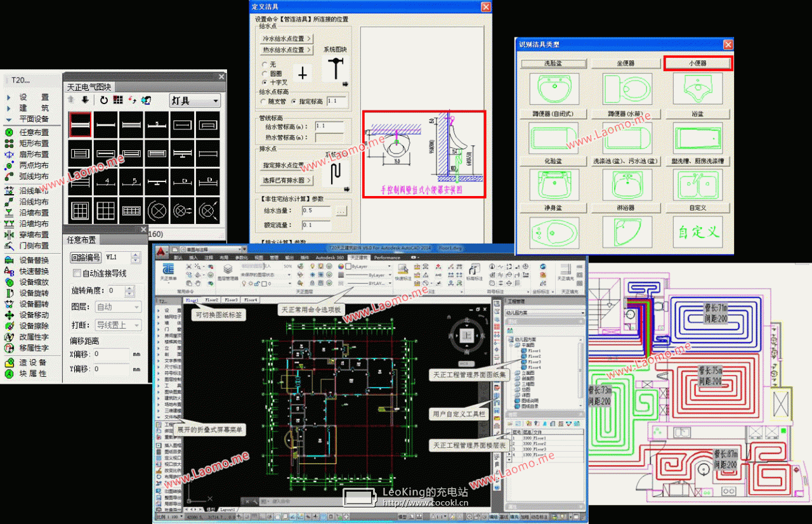Viewport: 812px width, 524px height.
Task: Click the grid layout icon in 天正电气图块 toolbar
Action: pos(118,100)
